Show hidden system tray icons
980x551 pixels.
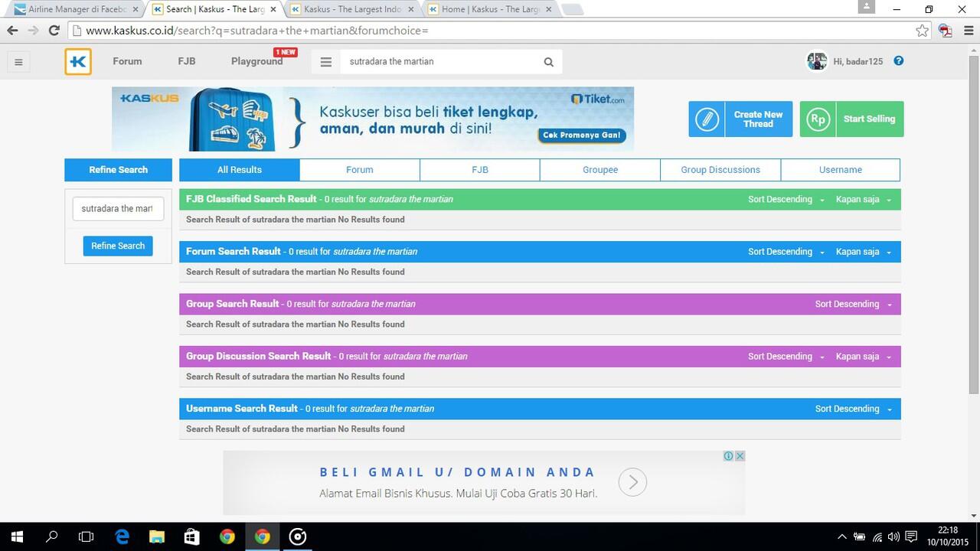[x=842, y=536]
